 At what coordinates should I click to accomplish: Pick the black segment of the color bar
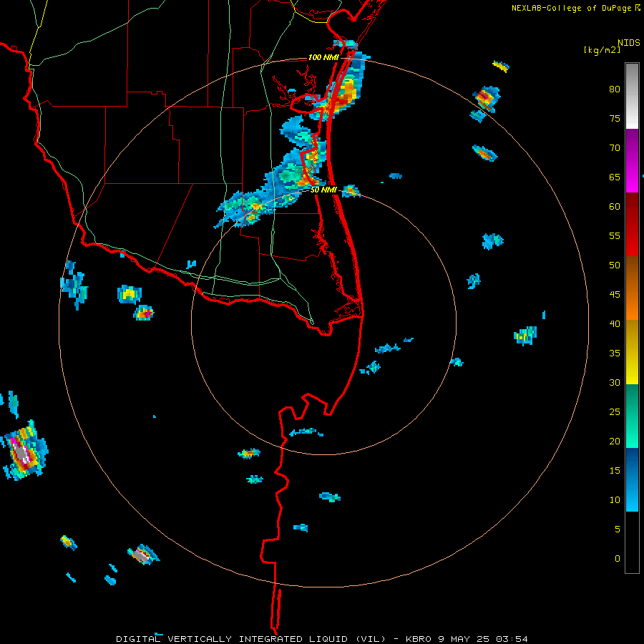click(632, 542)
